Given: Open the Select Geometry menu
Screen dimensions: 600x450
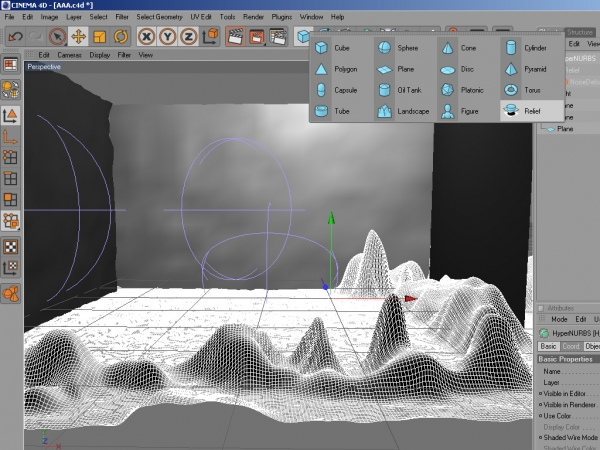Looking at the screenshot, I should (159, 17).
